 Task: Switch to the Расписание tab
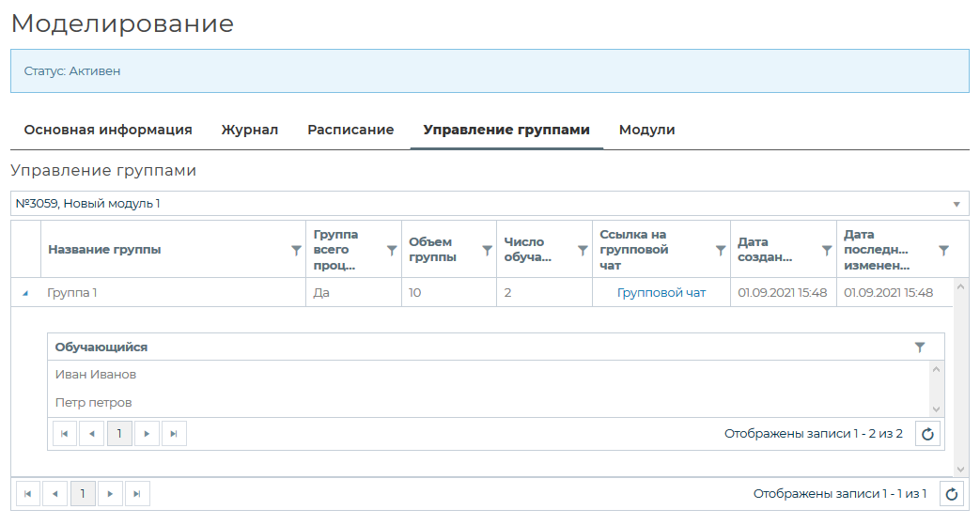point(350,130)
